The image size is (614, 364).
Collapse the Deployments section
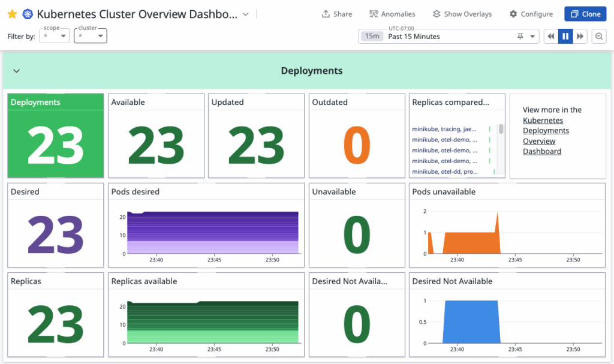[17, 71]
